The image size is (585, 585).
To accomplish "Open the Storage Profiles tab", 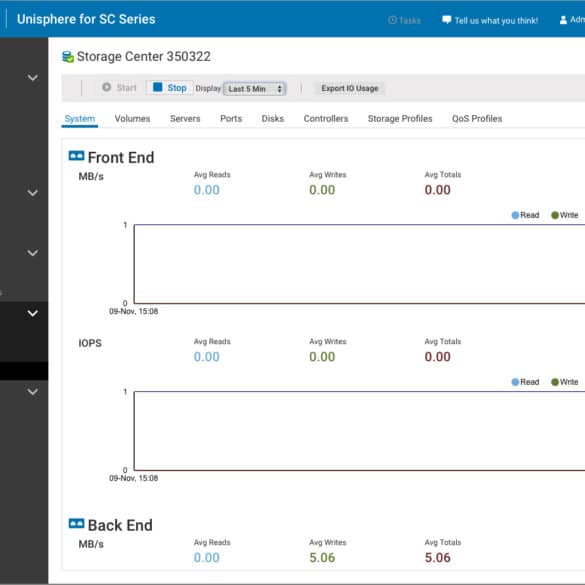I will click(400, 119).
